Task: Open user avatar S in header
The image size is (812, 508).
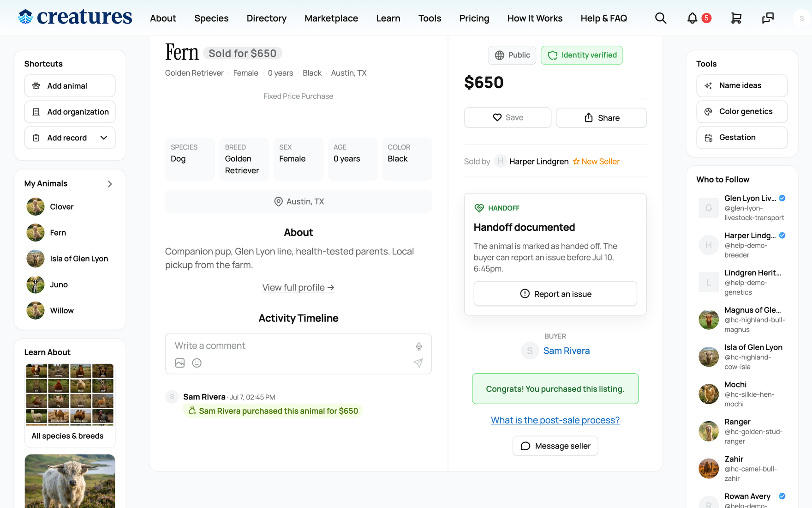Action: coord(802,18)
